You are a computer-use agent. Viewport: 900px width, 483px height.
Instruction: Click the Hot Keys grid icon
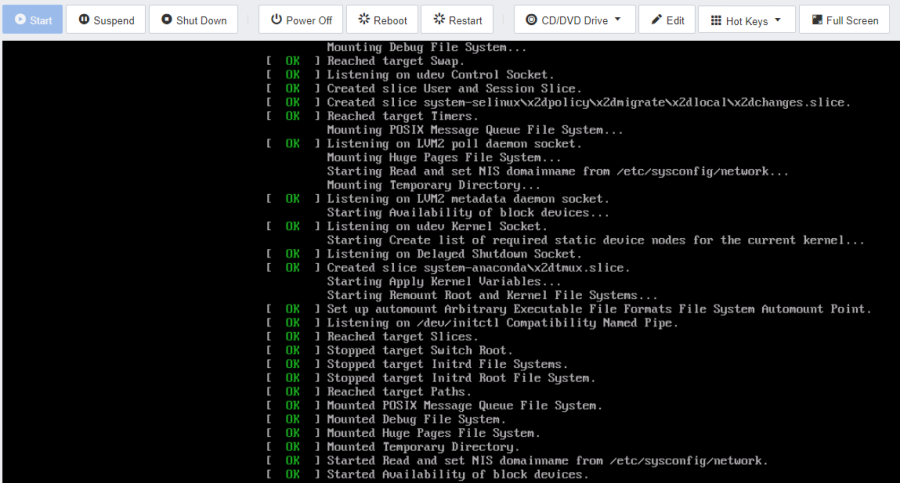click(716, 20)
